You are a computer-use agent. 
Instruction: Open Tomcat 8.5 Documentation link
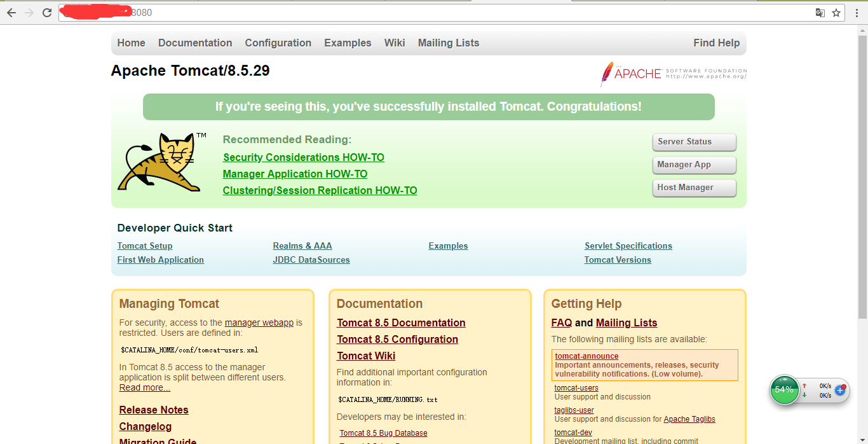[401, 323]
